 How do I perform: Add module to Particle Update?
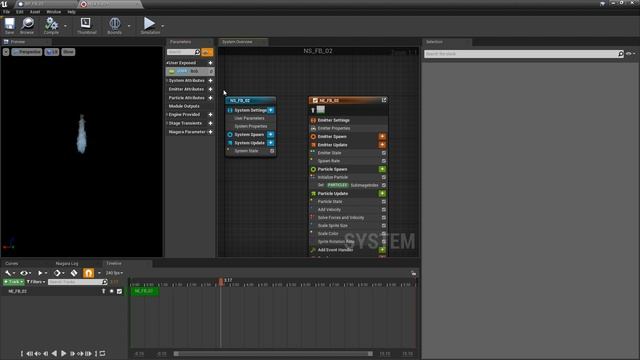tap(382, 193)
